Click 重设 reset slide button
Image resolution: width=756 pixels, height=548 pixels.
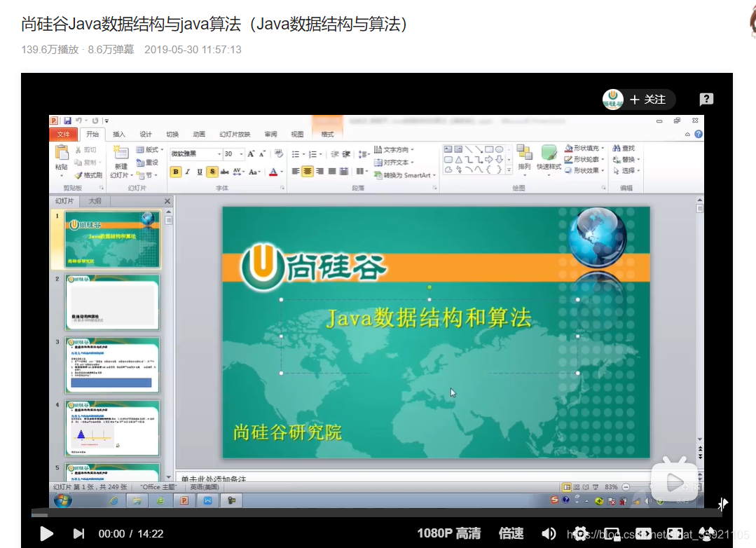pyautogui.click(x=148, y=163)
